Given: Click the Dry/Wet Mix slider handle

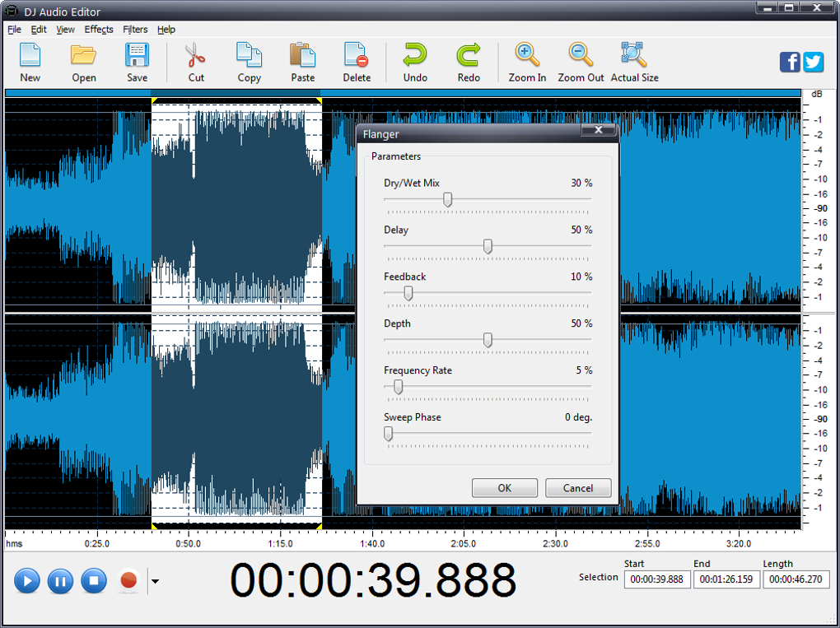Looking at the screenshot, I should [x=447, y=199].
